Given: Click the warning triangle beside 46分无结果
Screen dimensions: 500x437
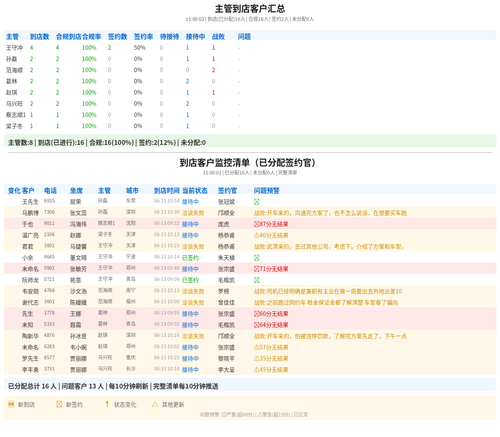Looking at the screenshot, I should 257,236.
